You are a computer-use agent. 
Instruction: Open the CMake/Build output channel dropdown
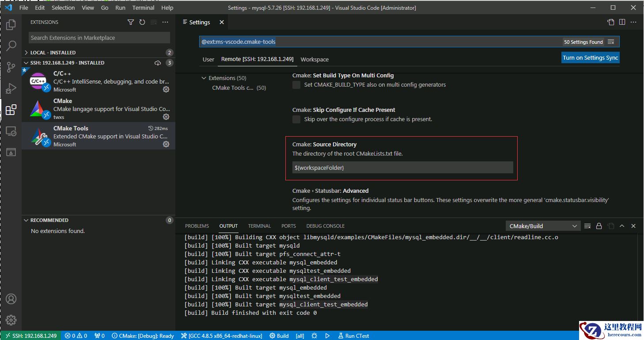click(543, 226)
